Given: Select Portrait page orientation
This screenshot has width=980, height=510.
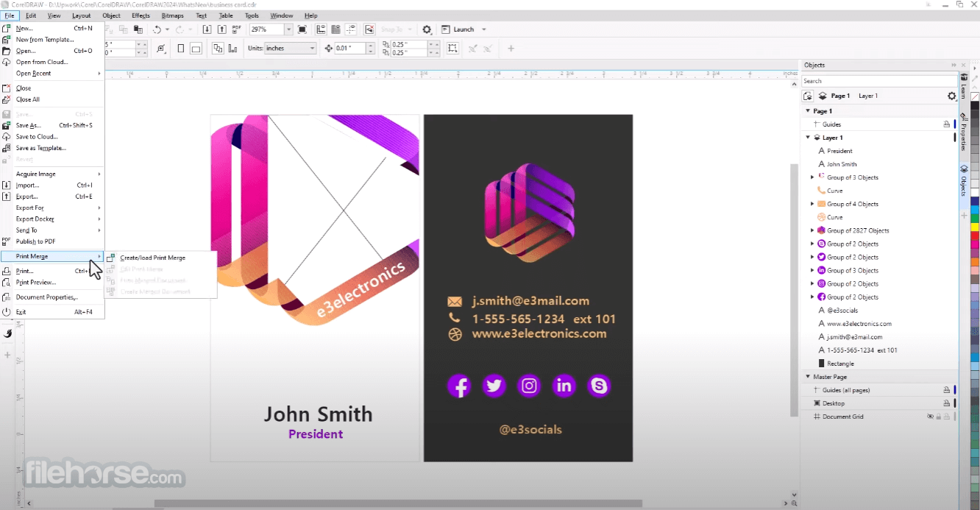Looking at the screenshot, I should 181,49.
